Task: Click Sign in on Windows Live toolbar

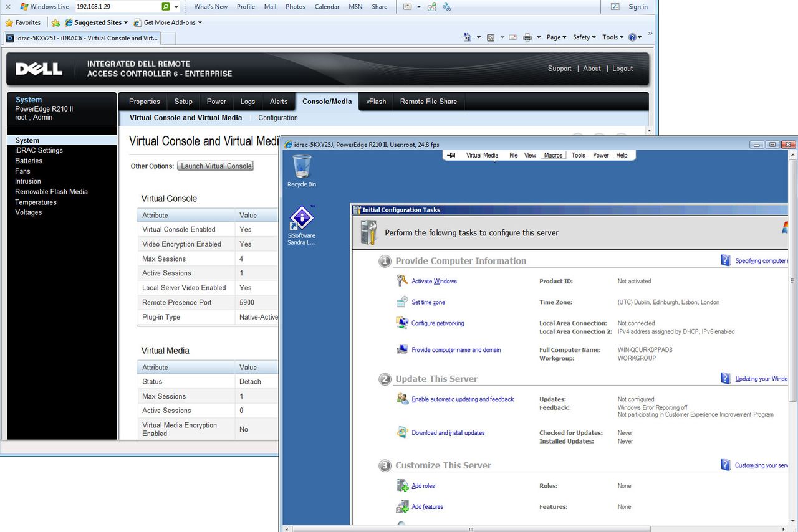Action: point(638,7)
